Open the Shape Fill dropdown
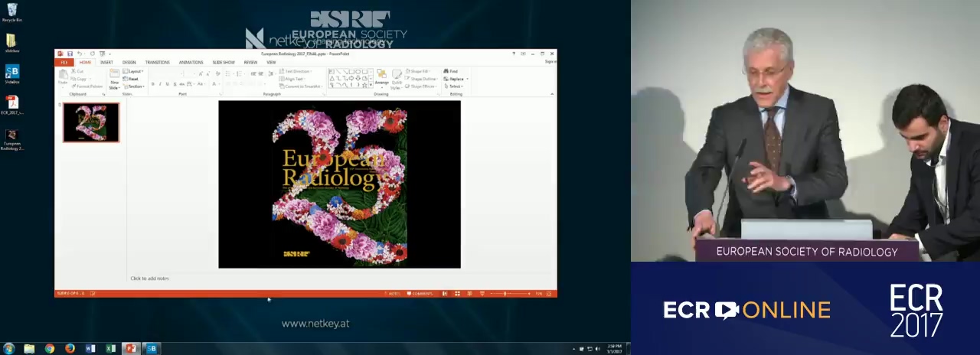980x355 pixels. pos(418,71)
